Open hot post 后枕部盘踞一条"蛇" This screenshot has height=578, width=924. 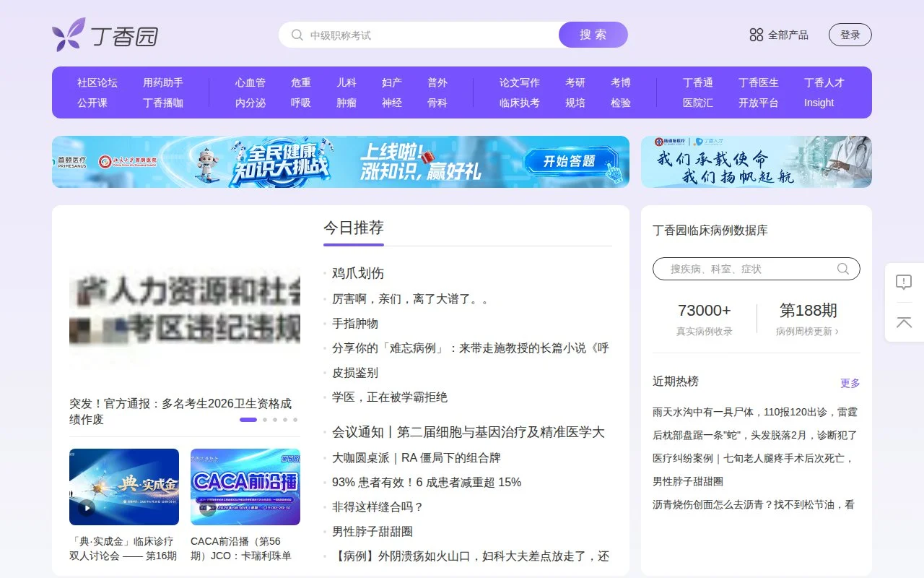(x=755, y=435)
